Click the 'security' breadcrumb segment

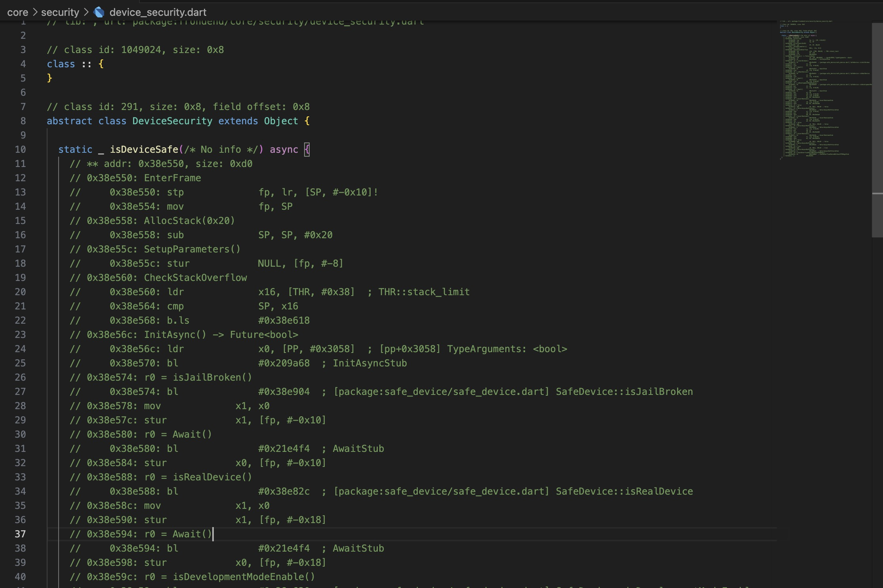(60, 12)
